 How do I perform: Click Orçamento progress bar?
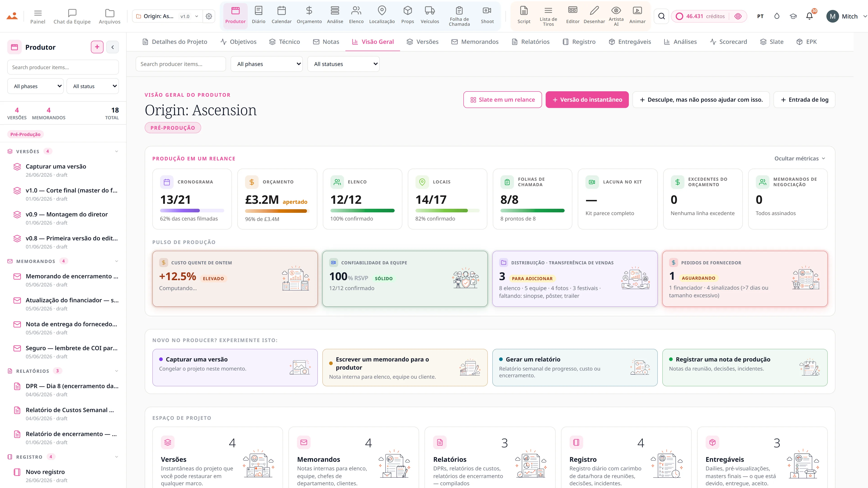click(277, 211)
